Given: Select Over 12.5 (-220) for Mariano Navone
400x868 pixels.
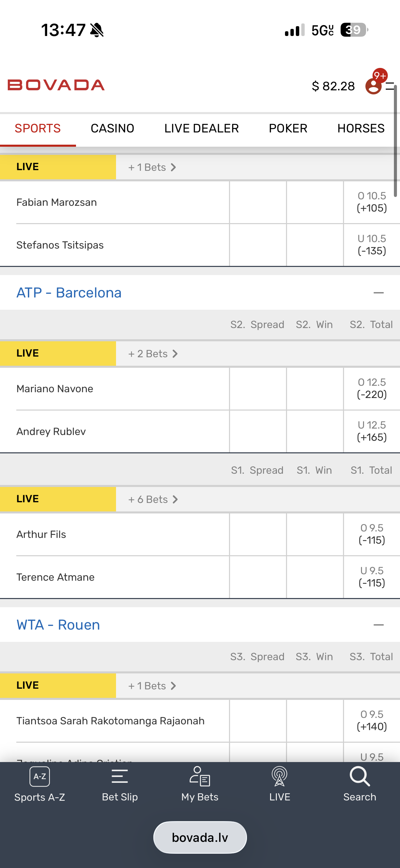Looking at the screenshot, I should [372, 388].
